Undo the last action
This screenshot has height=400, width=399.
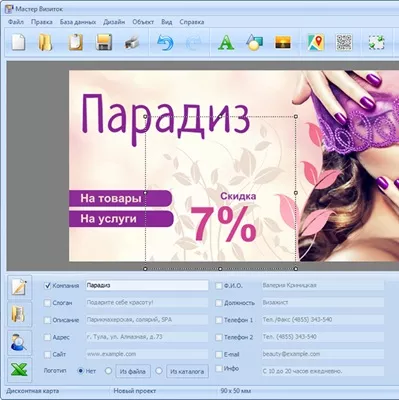coord(165,43)
